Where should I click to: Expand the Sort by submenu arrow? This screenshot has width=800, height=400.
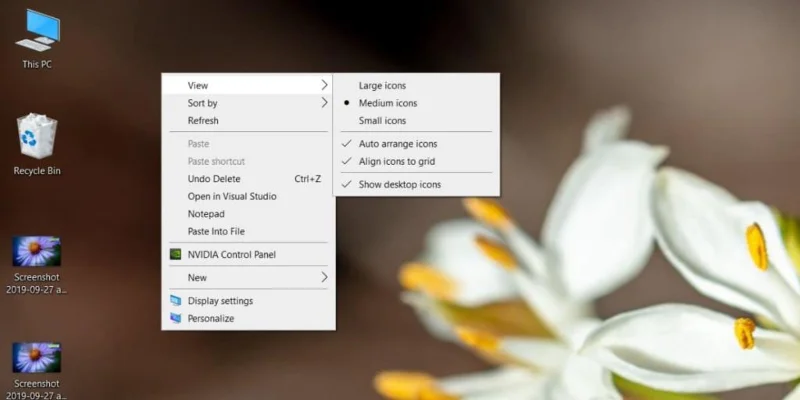click(324, 103)
